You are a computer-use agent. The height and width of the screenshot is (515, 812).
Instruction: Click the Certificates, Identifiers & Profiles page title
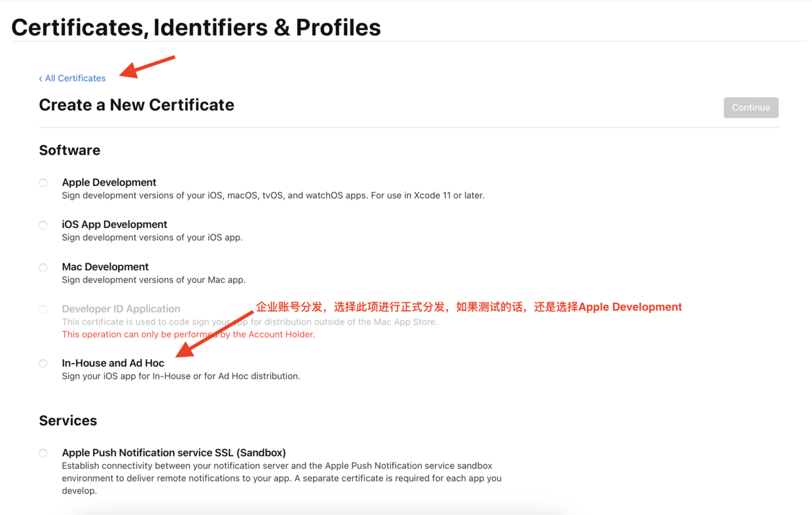[x=196, y=27]
